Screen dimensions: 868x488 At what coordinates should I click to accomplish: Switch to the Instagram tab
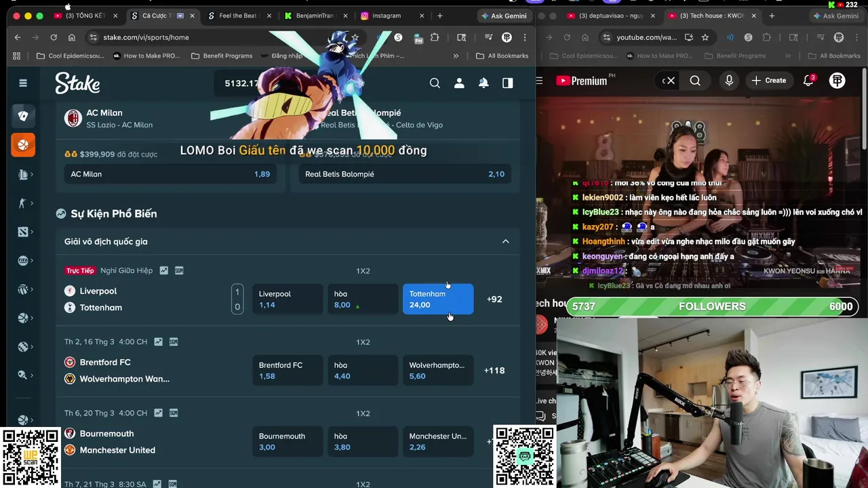[392, 16]
